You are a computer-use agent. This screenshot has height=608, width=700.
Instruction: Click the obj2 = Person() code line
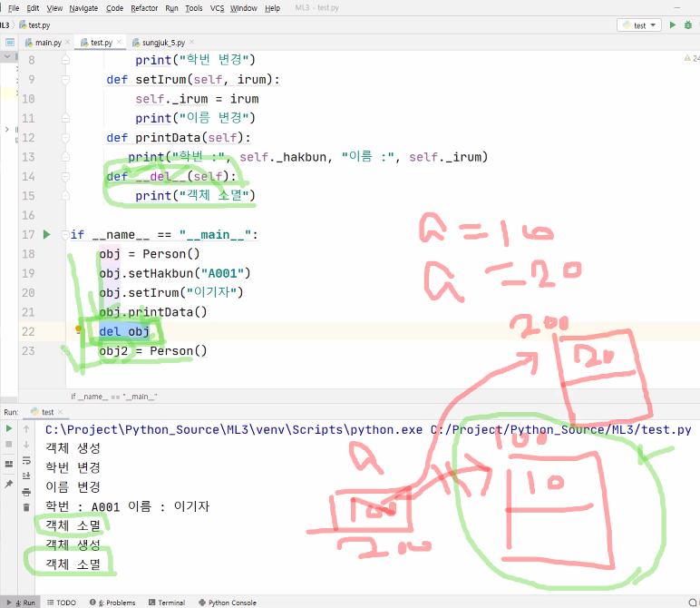[152, 351]
